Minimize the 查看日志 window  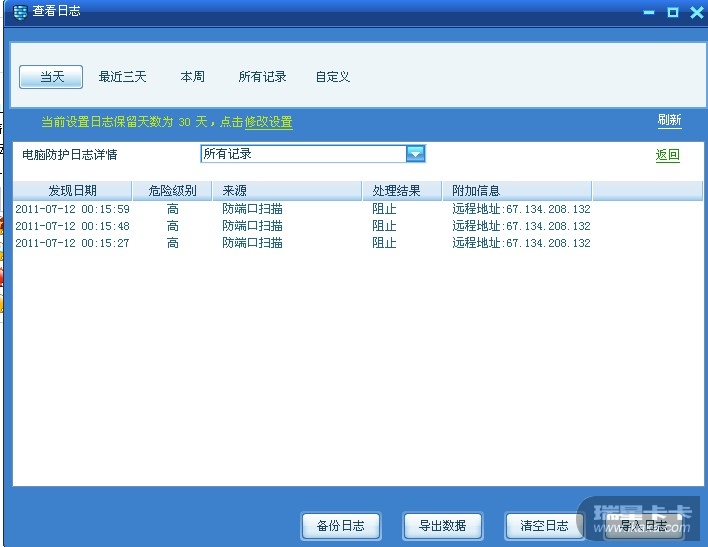point(649,12)
